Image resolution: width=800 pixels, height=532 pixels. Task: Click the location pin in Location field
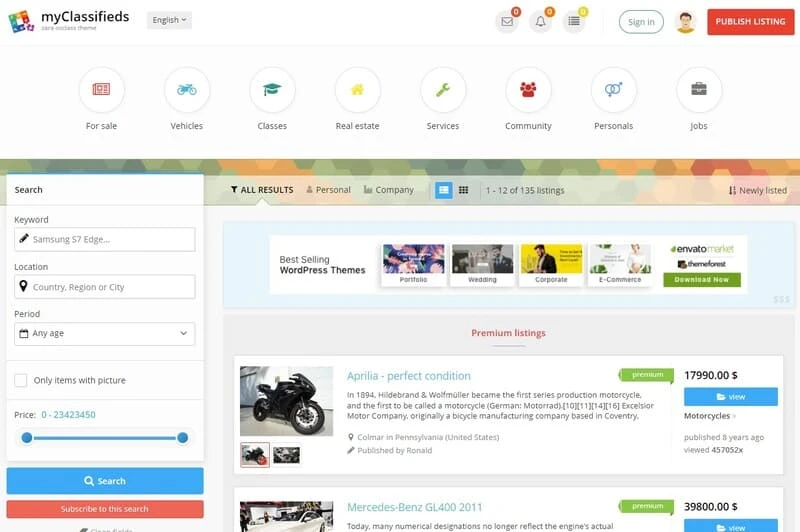click(x=23, y=286)
